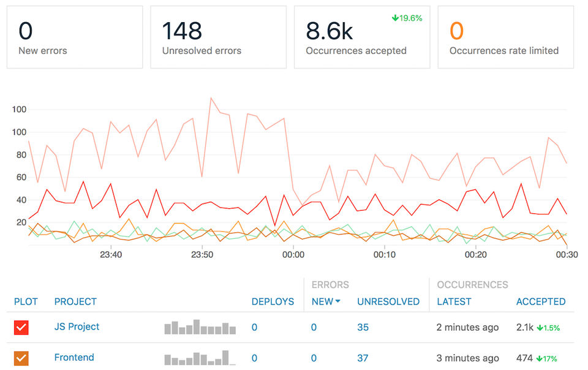Select the New errors summary card

pyautogui.click(x=75, y=37)
